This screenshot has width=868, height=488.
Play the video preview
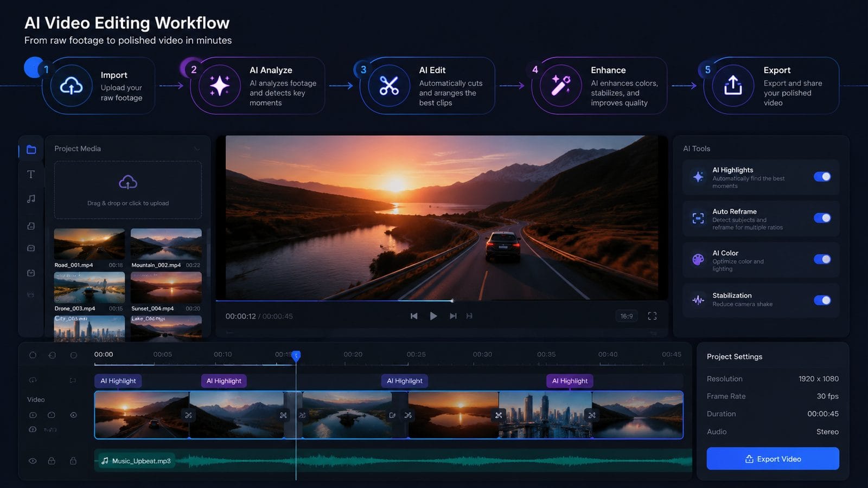433,316
